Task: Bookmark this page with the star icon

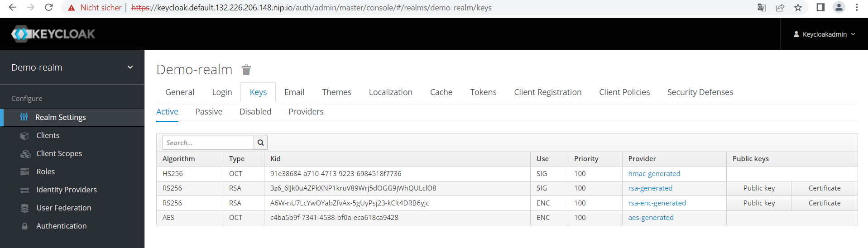Action: 798,8
